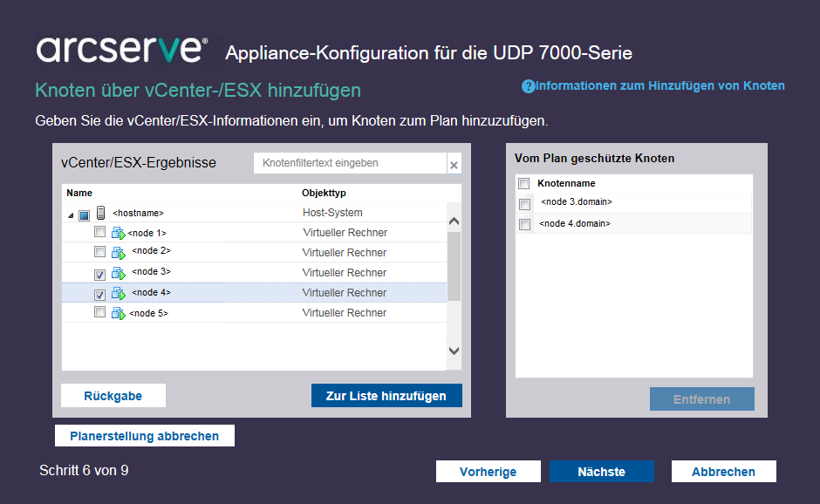Screen dimensions: 820x504
Task: Click the Objekttyp column header
Action: [324, 193]
